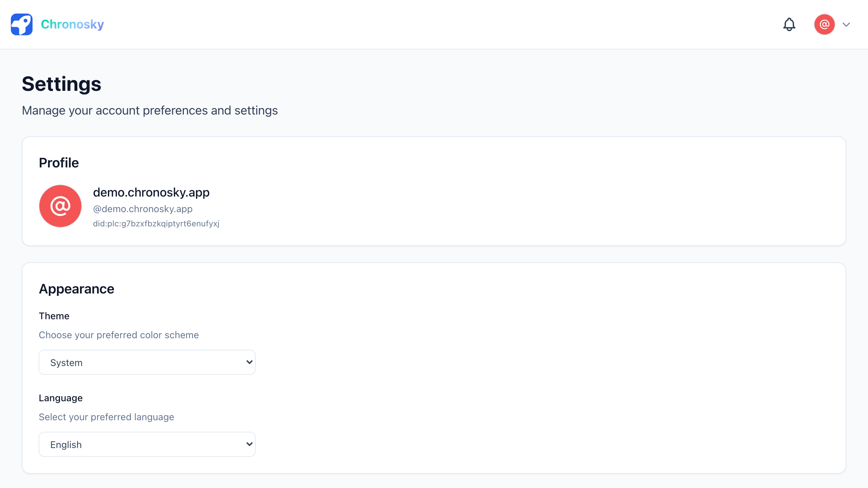Viewport: 868px width, 488px height.
Task: Click the @demo.chronosky.app handle text
Action: coord(143,209)
